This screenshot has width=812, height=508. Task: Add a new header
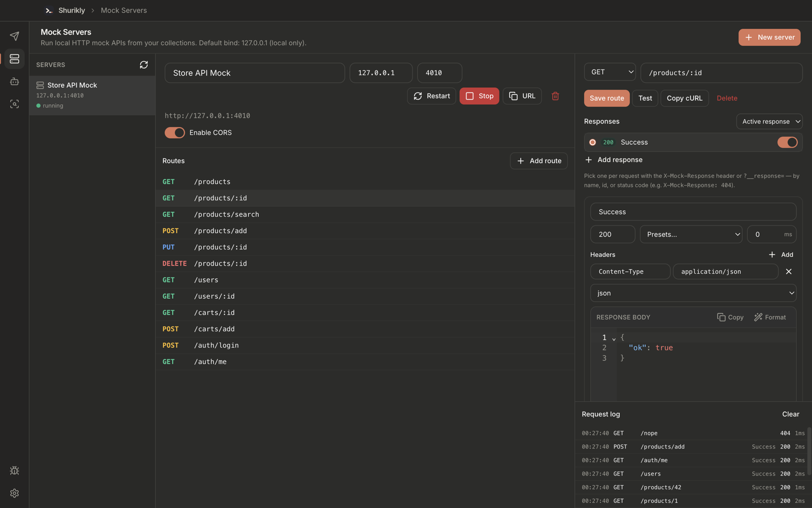tap(781, 255)
